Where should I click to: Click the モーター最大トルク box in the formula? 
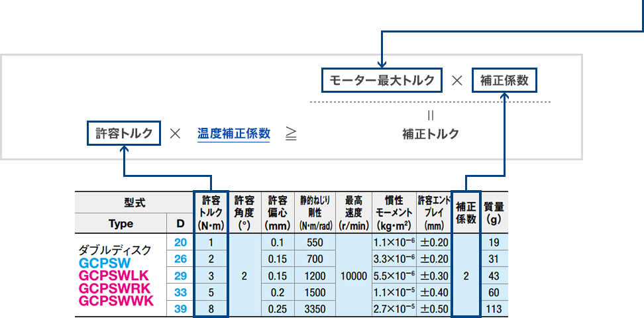382,81
